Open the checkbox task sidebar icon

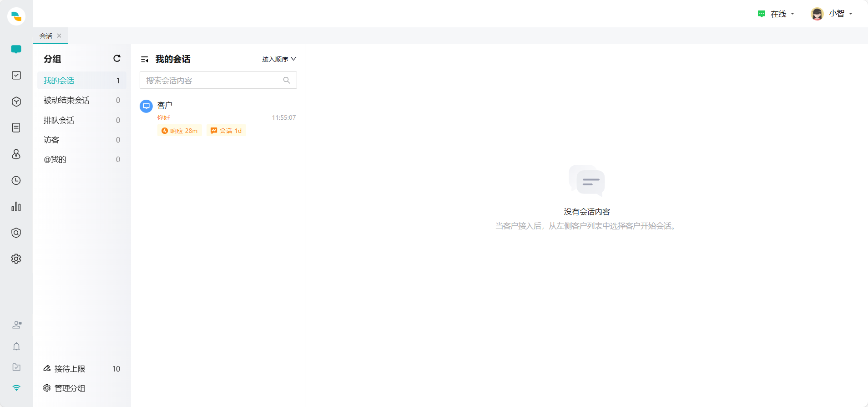pyautogui.click(x=16, y=75)
